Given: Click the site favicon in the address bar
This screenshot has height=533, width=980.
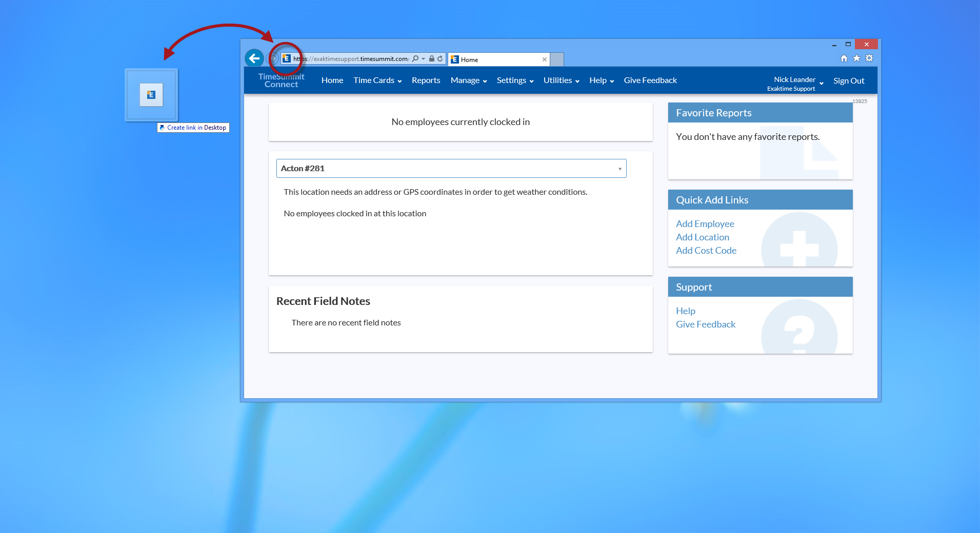Looking at the screenshot, I should [x=287, y=58].
